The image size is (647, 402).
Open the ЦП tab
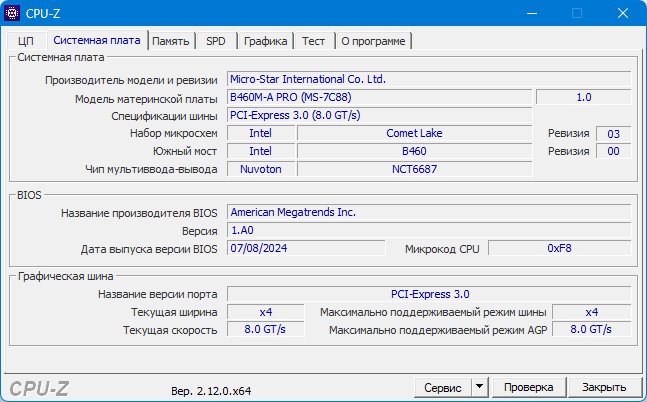point(26,41)
